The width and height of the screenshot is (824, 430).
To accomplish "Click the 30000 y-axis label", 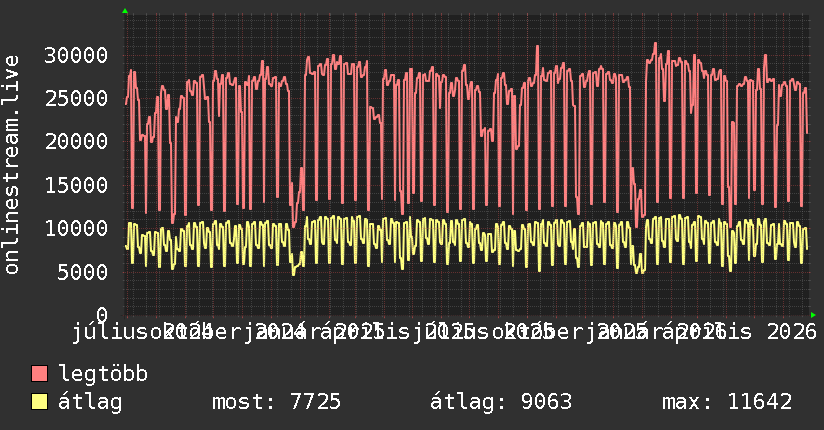I will pyautogui.click(x=76, y=55).
